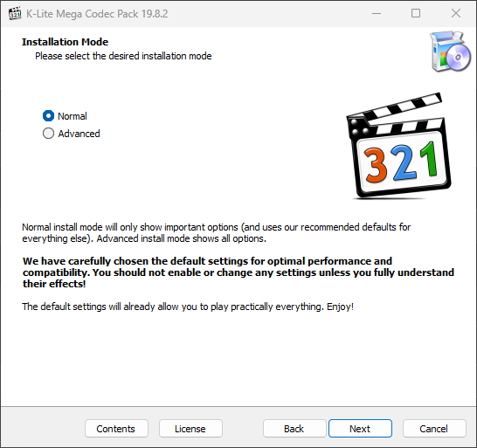Close the K-Lite setup window
477x448 pixels.
[456, 13]
